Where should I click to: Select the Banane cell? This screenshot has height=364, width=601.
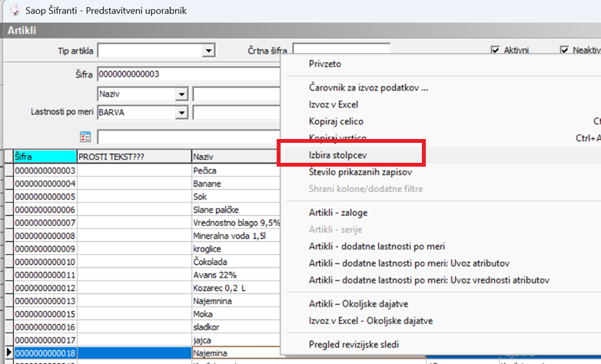coord(236,184)
